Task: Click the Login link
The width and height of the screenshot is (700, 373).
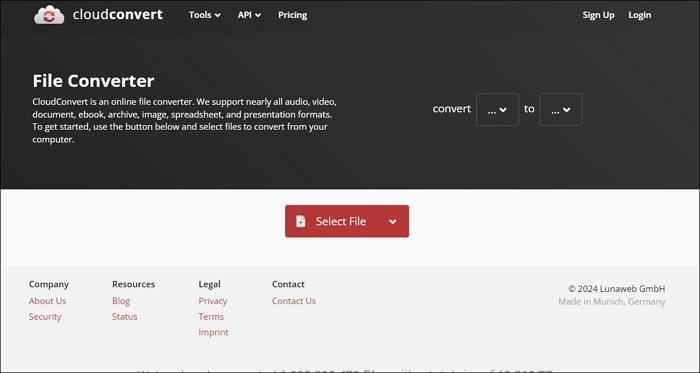Action: click(640, 15)
